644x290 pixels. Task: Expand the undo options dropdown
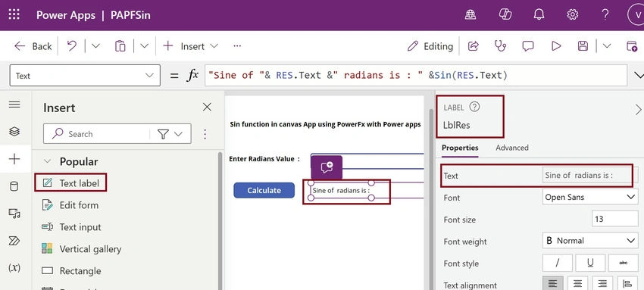point(95,46)
